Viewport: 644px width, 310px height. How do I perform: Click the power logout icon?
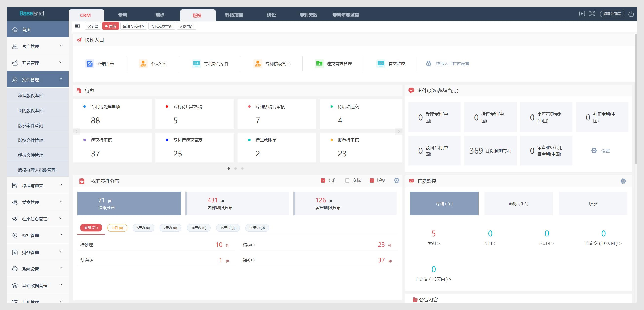pos(631,14)
